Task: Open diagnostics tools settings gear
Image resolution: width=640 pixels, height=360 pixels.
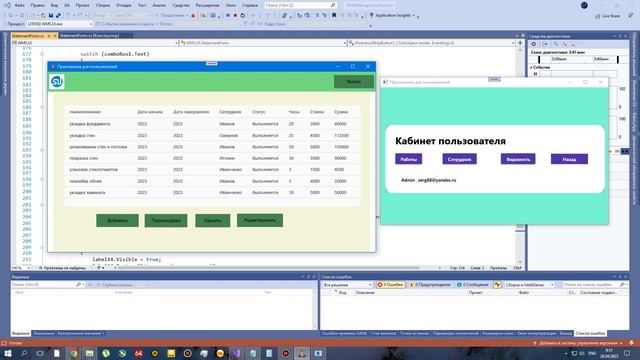Action: (x=533, y=44)
